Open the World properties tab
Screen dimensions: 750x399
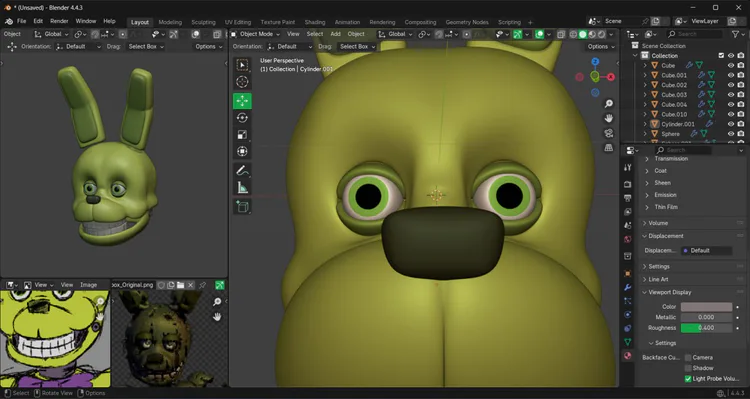[628, 239]
